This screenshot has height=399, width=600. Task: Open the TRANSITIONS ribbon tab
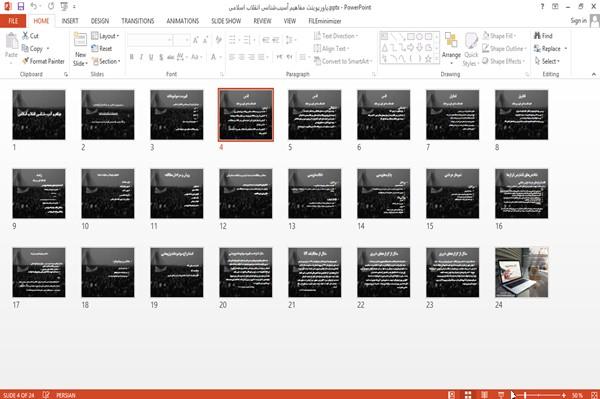(x=138, y=21)
